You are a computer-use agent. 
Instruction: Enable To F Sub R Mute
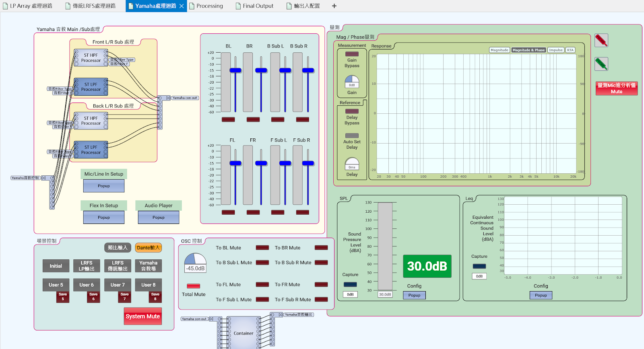click(321, 299)
